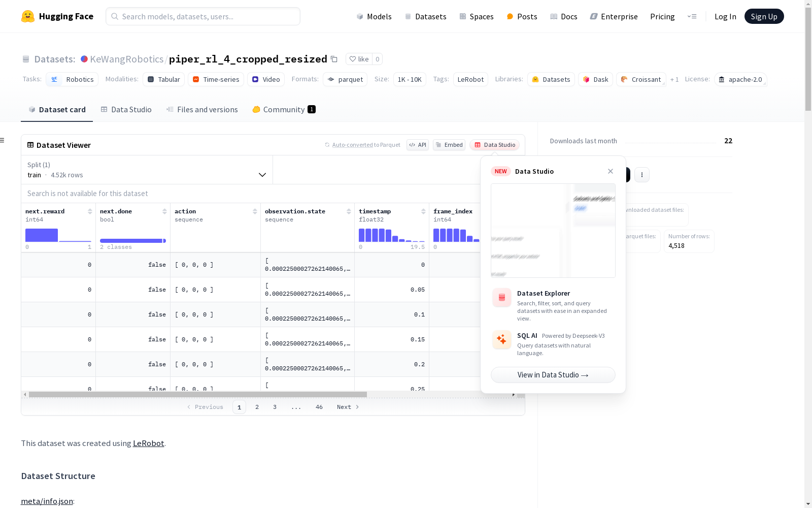This screenshot has height=508, width=812.
Task: Click the timestamp cell showing 0.15
Action: (392, 339)
